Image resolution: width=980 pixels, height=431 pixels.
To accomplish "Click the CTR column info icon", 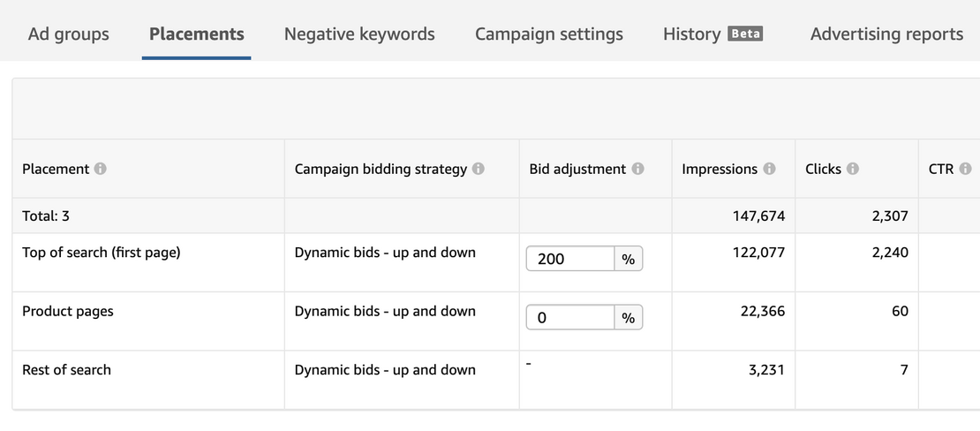I will point(966,169).
